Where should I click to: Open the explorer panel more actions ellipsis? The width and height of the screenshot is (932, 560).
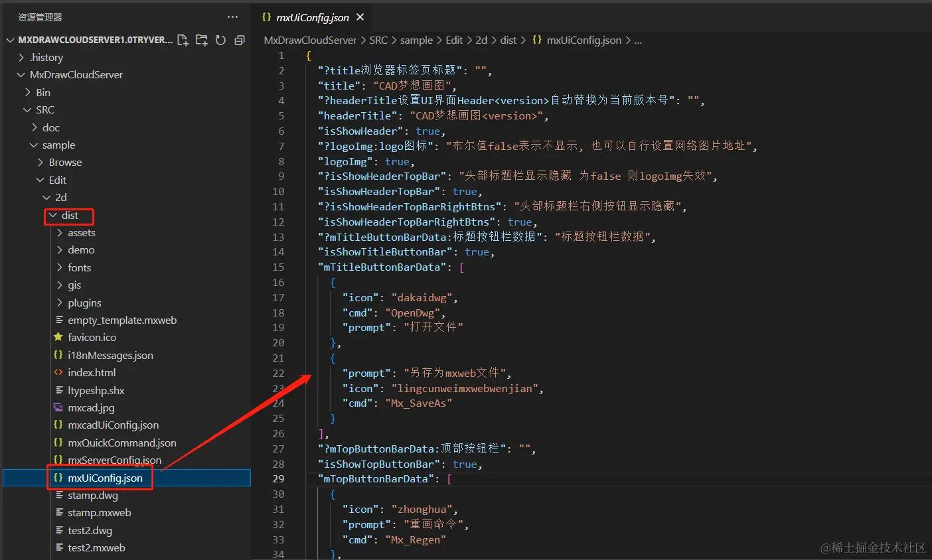(x=232, y=17)
